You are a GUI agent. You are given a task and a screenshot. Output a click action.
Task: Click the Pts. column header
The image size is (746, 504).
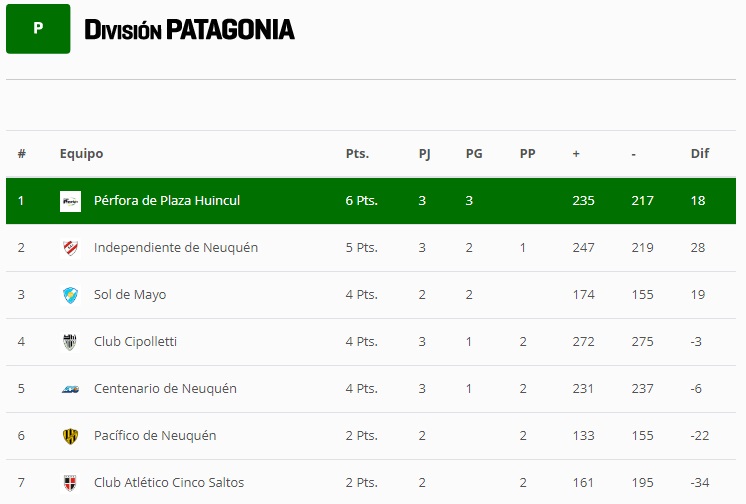pos(357,154)
